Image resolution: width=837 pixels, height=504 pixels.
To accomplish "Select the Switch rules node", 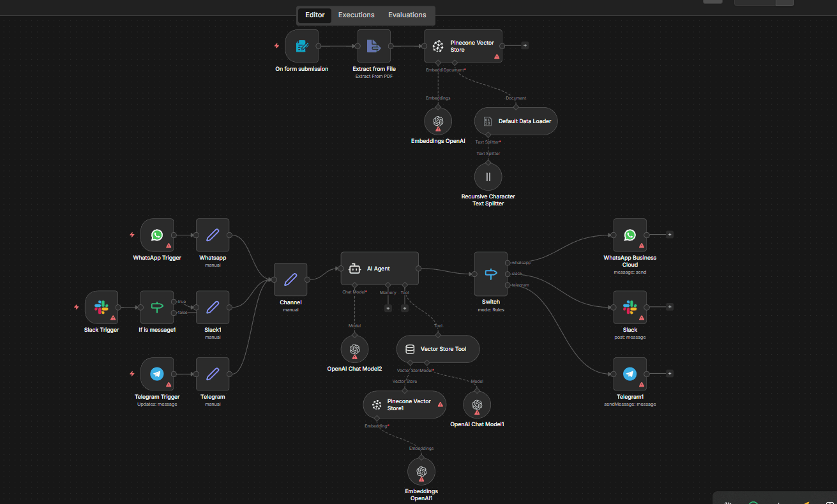I will coord(491,274).
